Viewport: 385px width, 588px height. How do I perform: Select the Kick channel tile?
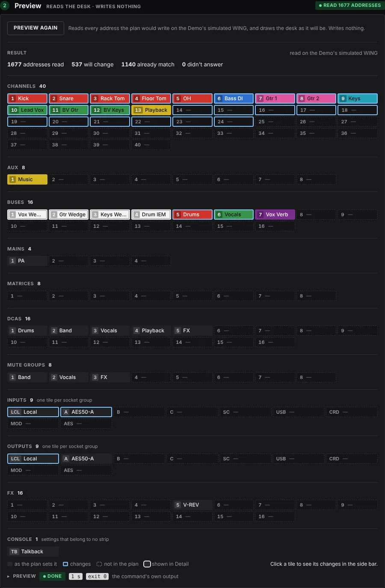click(x=27, y=98)
